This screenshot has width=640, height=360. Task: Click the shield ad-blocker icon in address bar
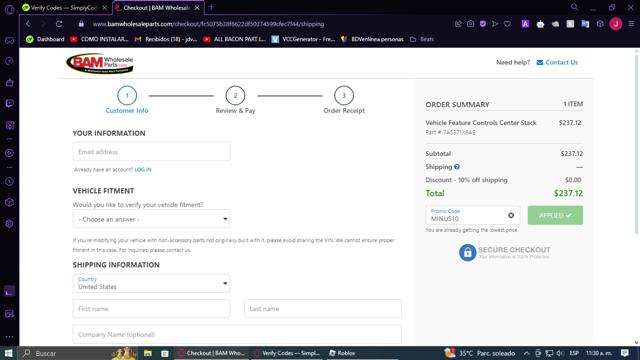(x=482, y=24)
